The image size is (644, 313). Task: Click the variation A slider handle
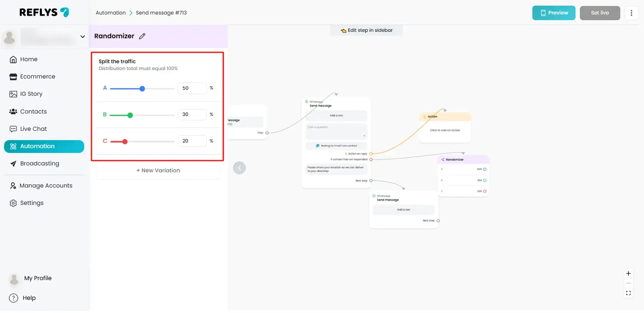tap(142, 89)
